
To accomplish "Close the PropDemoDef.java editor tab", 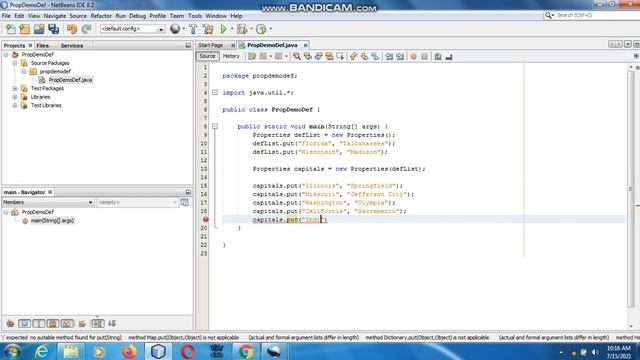I will [x=305, y=45].
